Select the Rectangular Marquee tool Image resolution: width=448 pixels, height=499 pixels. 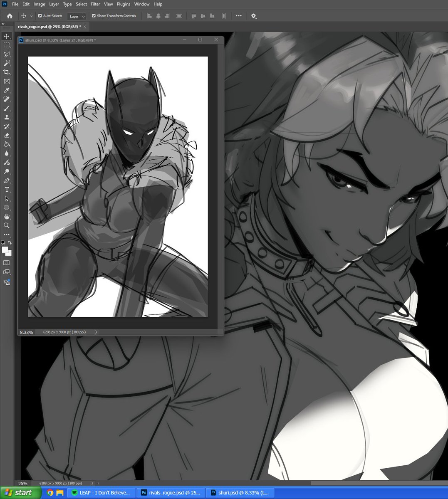pos(7,45)
